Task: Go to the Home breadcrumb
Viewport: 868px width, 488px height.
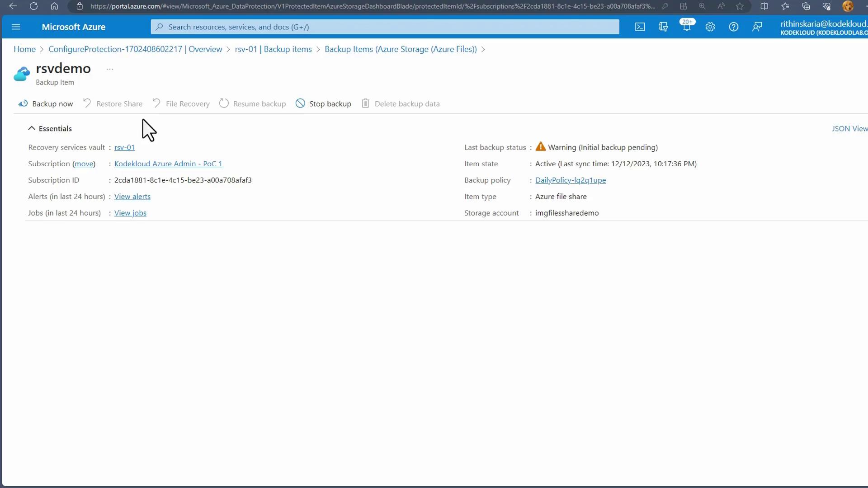Action: point(24,49)
